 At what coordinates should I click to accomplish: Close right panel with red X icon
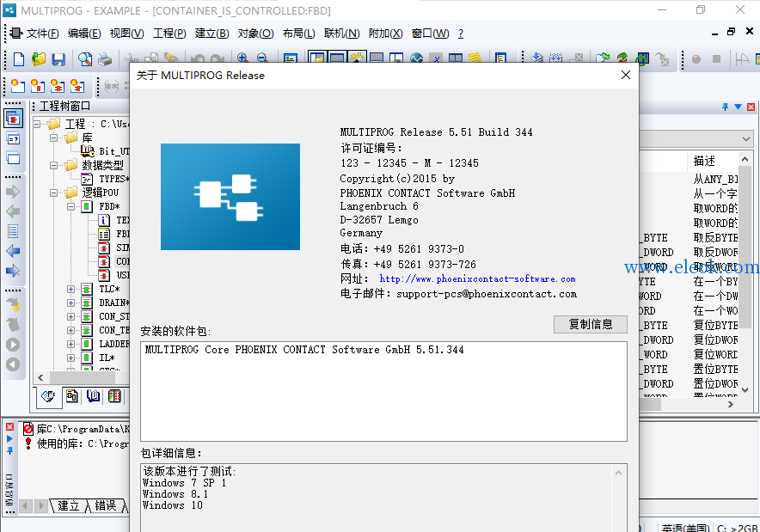click(751, 107)
